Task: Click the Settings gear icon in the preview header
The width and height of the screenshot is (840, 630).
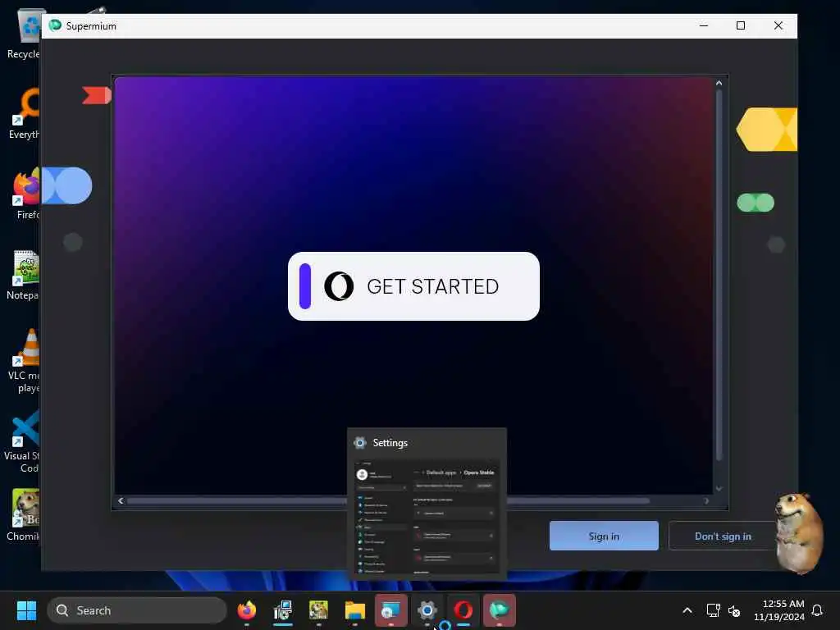Action: click(360, 442)
